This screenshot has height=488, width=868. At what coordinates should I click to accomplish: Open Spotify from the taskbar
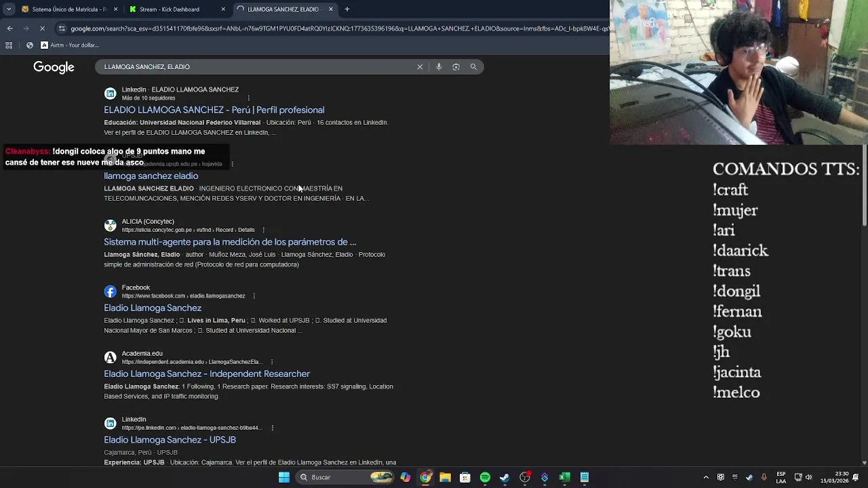(485, 477)
